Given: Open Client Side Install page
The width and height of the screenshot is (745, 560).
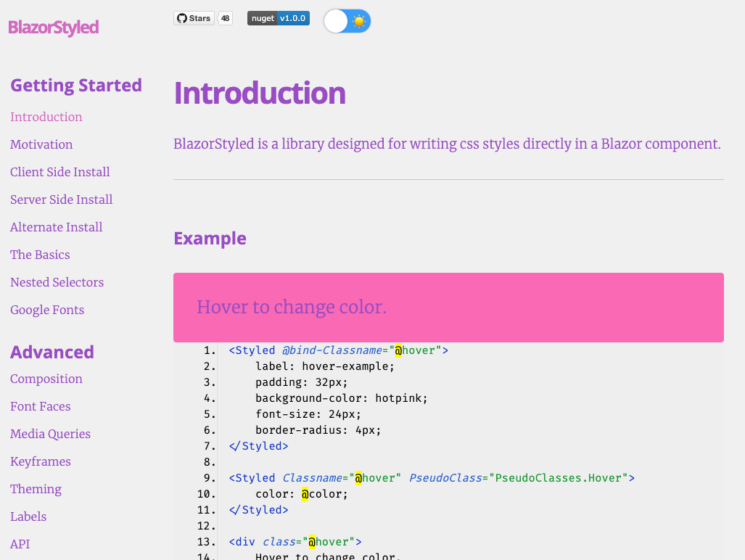Looking at the screenshot, I should click(60, 172).
